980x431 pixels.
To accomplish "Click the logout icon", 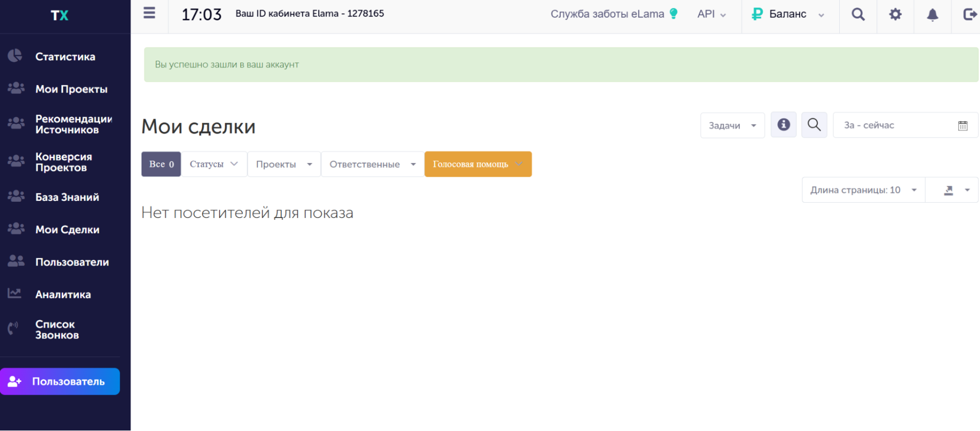I will point(969,14).
